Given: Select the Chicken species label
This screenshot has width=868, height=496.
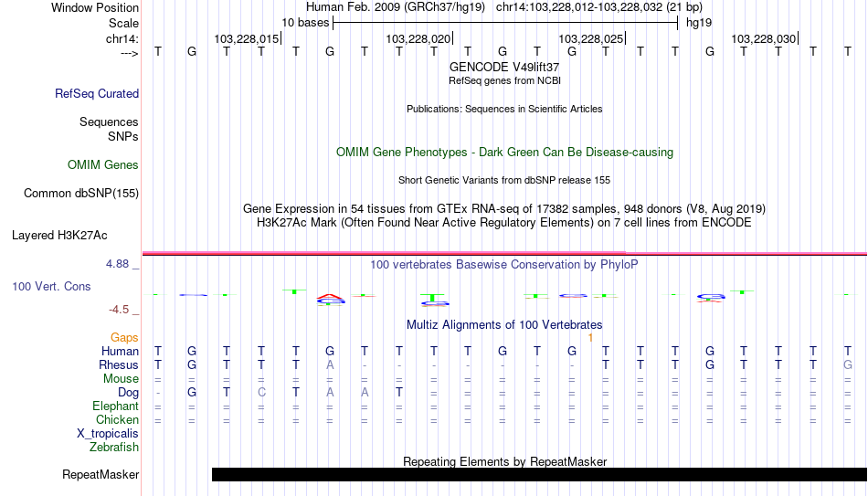Looking at the screenshot, I should [x=117, y=419].
